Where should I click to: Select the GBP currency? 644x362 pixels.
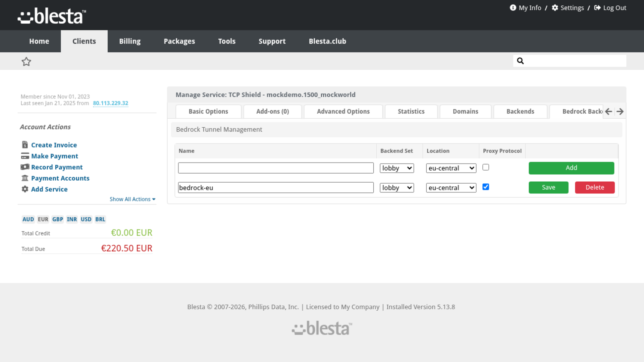tap(58, 219)
